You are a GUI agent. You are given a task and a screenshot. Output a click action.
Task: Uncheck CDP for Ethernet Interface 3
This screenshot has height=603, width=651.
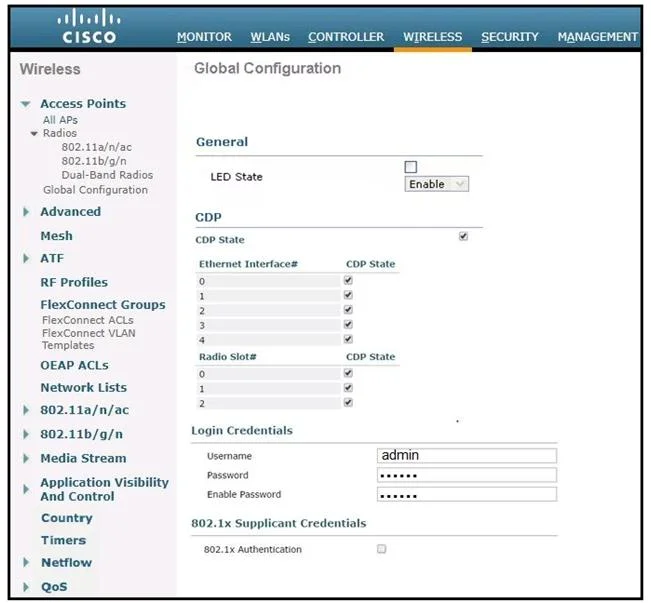pos(348,324)
